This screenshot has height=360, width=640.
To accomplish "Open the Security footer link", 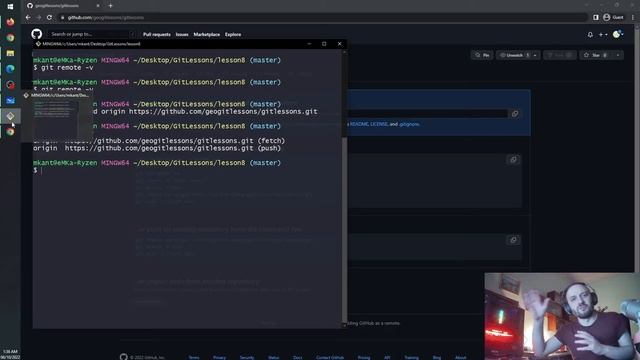I will click(247, 358).
